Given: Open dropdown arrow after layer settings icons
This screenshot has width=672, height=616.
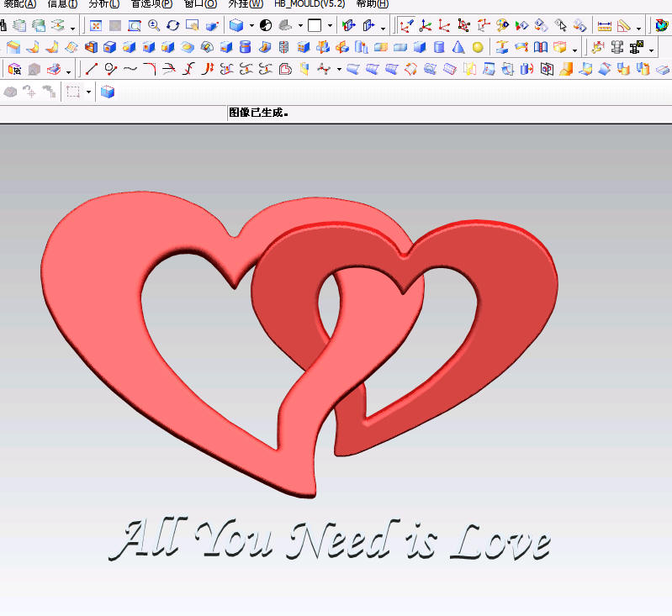Looking at the screenshot, I should point(72,29).
